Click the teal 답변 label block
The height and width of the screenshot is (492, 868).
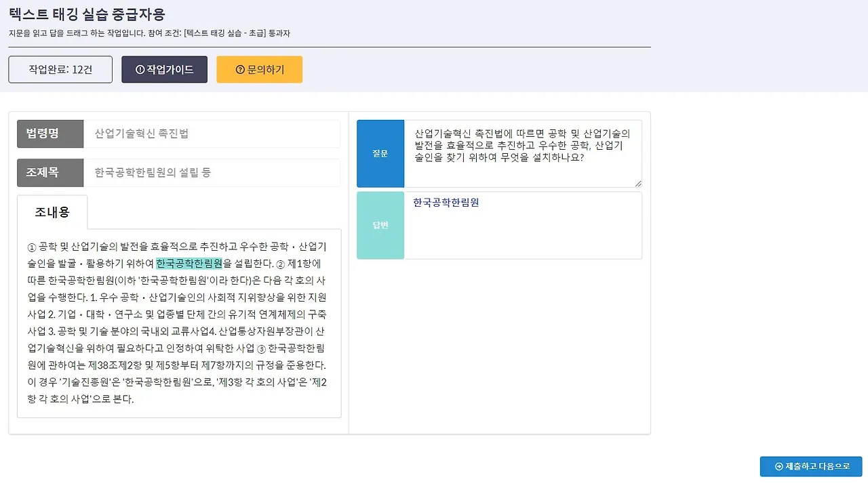point(380,225)
